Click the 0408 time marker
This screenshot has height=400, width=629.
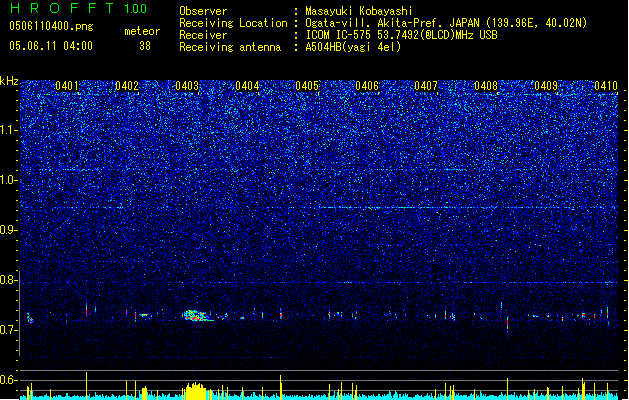(x=486, y=86)
